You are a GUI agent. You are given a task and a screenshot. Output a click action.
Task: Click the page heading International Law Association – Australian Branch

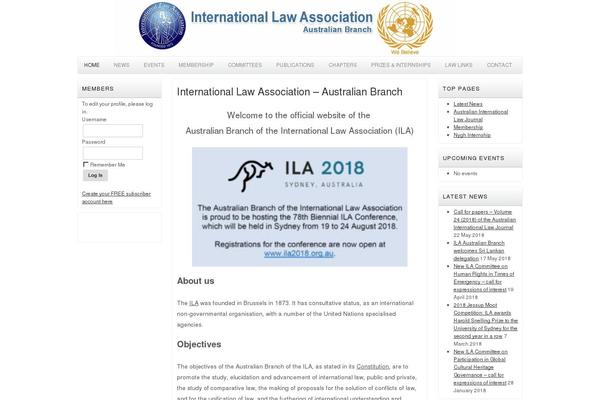(x=290, y=92)
